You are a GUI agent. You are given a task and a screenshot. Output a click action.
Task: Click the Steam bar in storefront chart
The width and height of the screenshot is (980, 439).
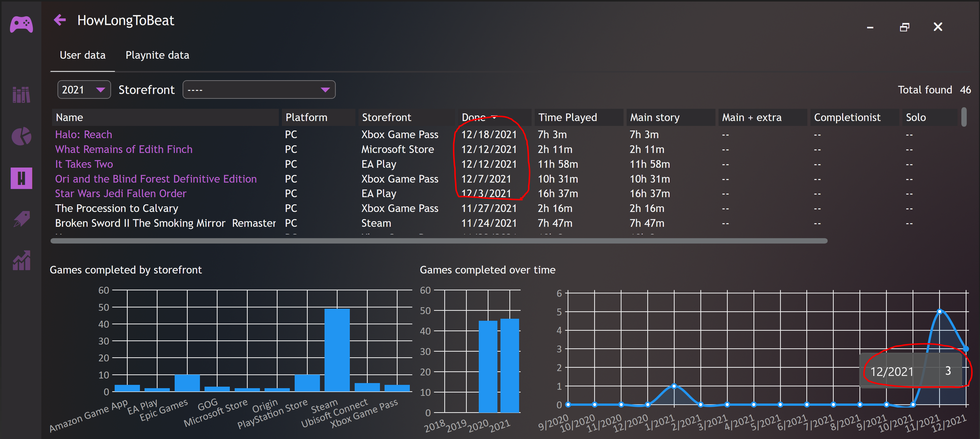click(337, 350)
